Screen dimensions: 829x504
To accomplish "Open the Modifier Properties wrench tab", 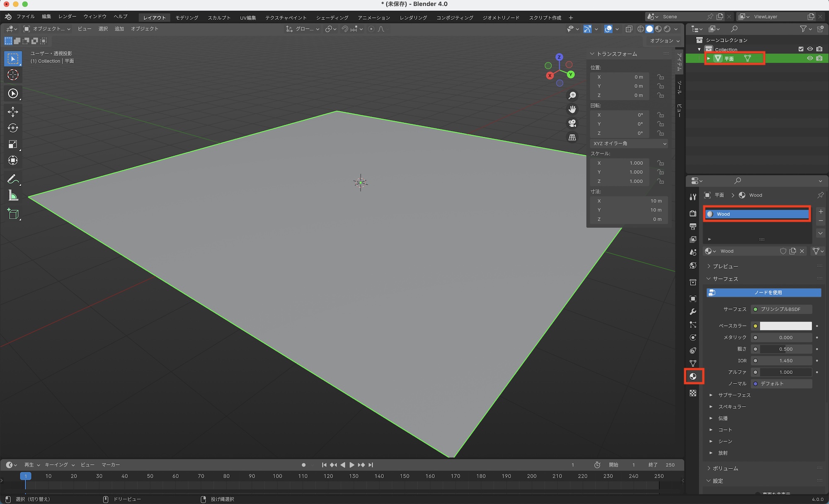I will click(693, 311).
